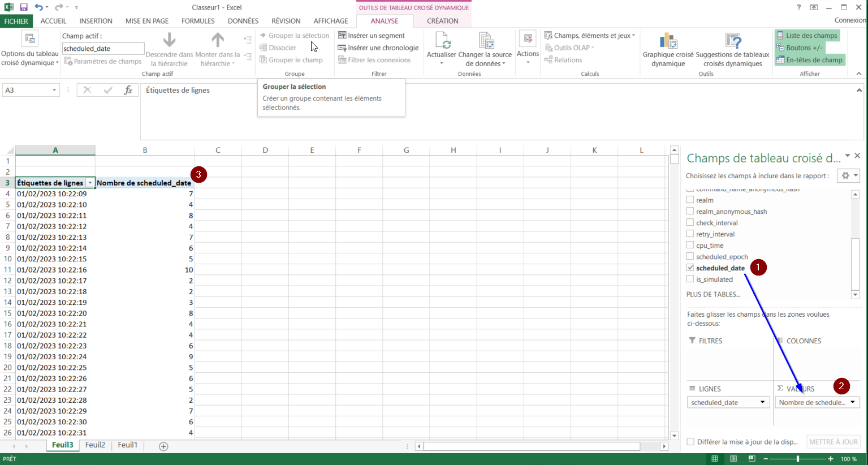The width and height of the screenshot is (868, 465).
Task: Add a new sheet with plus icon
Action: pyautogui.click(x=163, y=446)
